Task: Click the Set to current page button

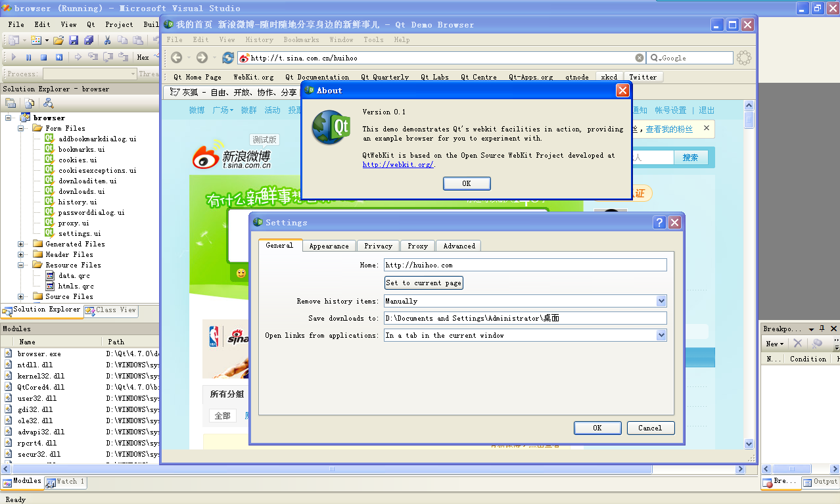Action: (x=424, y=283)
